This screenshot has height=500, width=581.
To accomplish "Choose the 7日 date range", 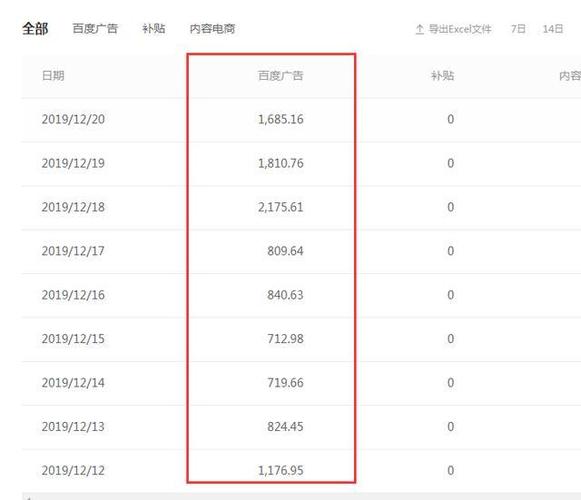I will coord(518,29).
